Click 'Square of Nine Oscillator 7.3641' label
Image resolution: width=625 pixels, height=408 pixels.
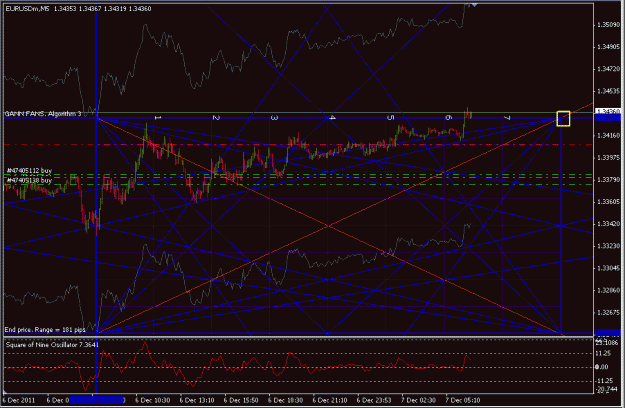[x=52, y=345]
